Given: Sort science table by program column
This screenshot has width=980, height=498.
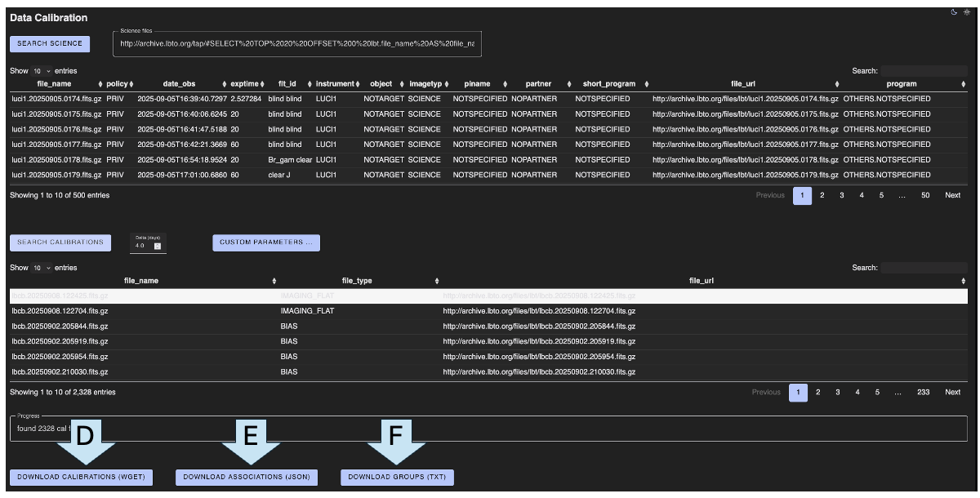Looking at the screenshot, I should coord(901,83).
